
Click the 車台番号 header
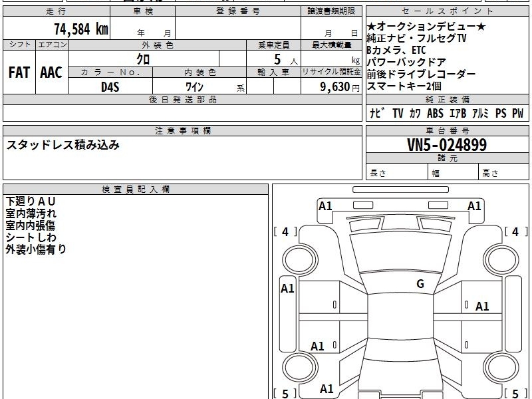(x=447, y=130)
